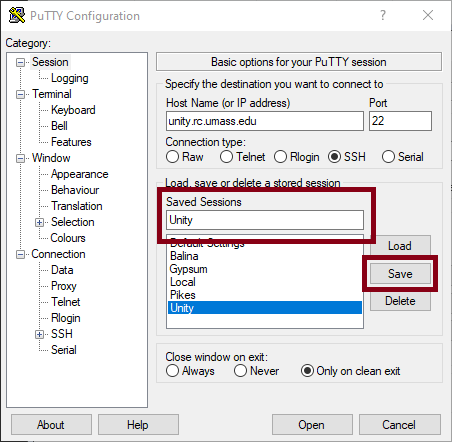Click the Saved Sessions name field
This screenshot has width=452, height=442.
tap(265, 220)
